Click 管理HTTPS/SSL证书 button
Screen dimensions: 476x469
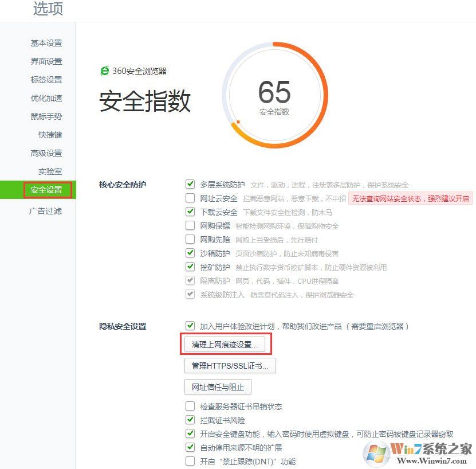pos(230,365)
